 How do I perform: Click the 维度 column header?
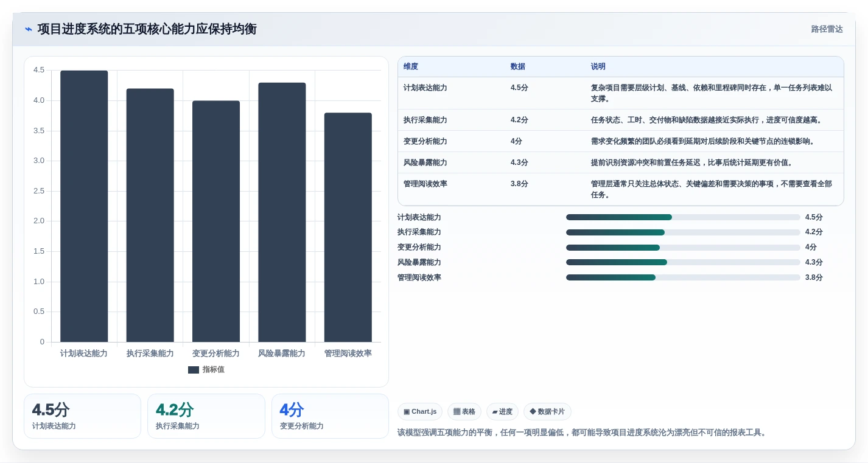pyautogui.click(x=411, y=67)
